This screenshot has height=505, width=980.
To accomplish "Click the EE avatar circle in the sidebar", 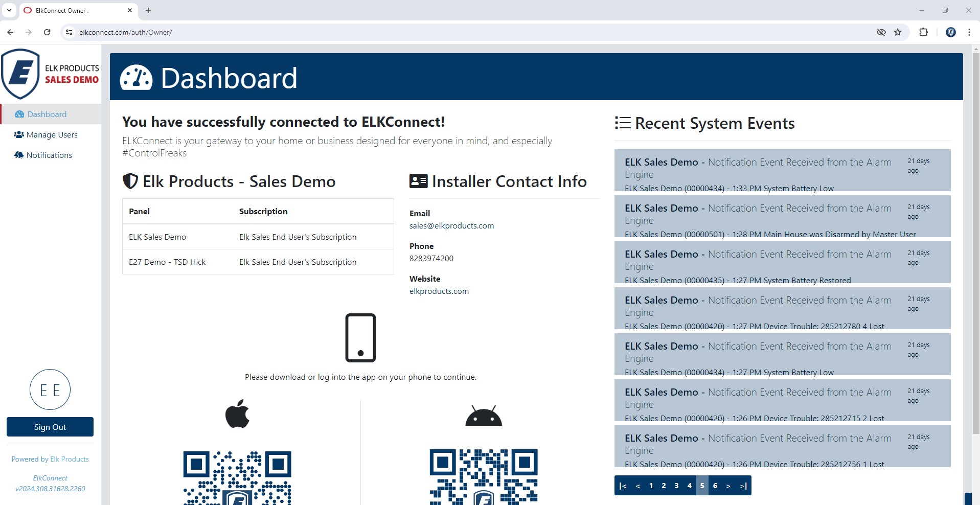I will coord(50,389).
